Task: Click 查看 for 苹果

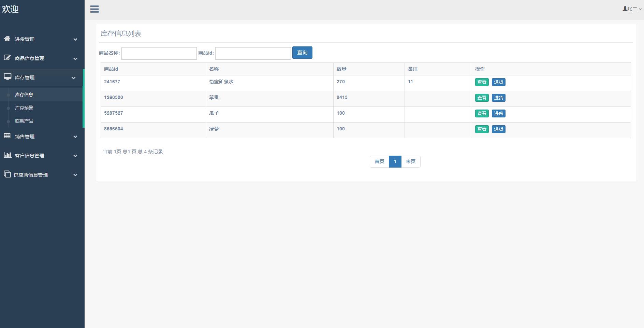Action: tap(482, 98)
